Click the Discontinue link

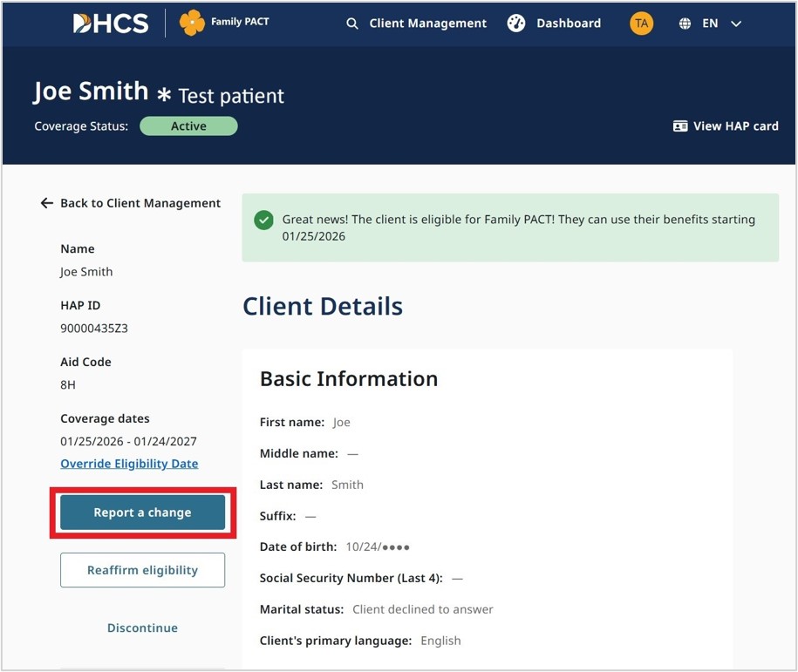142,628
